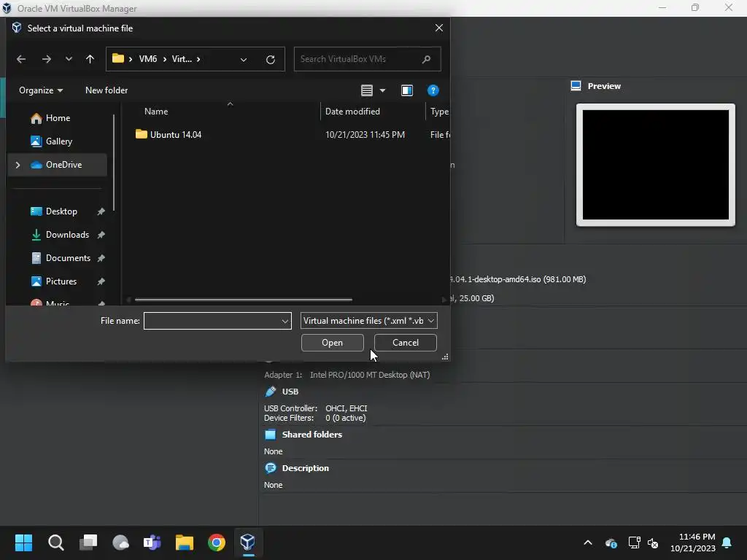
Task: Open Desktop quick access folder
Action: click(x=61, y=211)
